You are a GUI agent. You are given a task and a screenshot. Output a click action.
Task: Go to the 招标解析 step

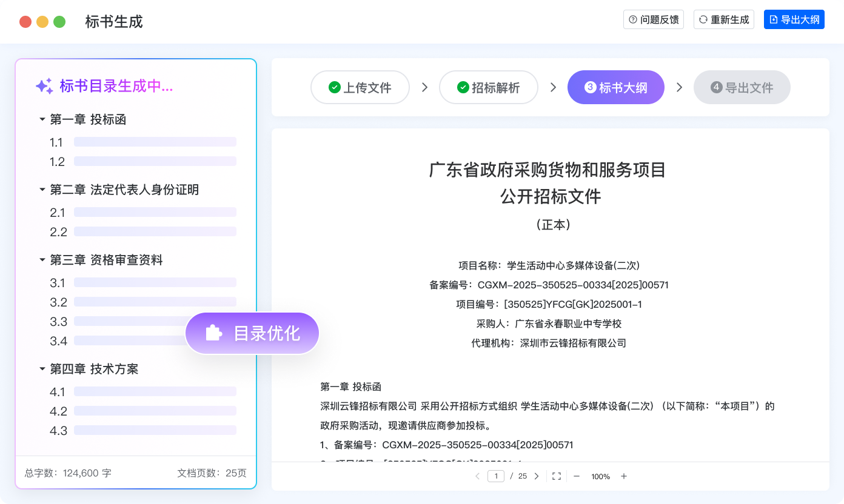[489, 87]
